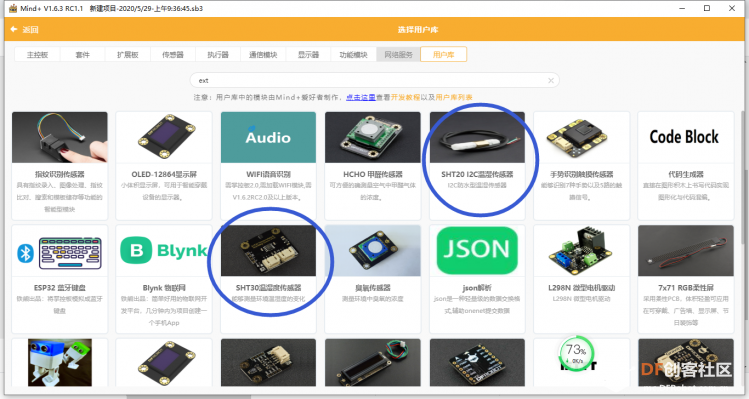Switch to the 传感器 tab
Screen dimensions: 749x399
[x=172, y=54]
